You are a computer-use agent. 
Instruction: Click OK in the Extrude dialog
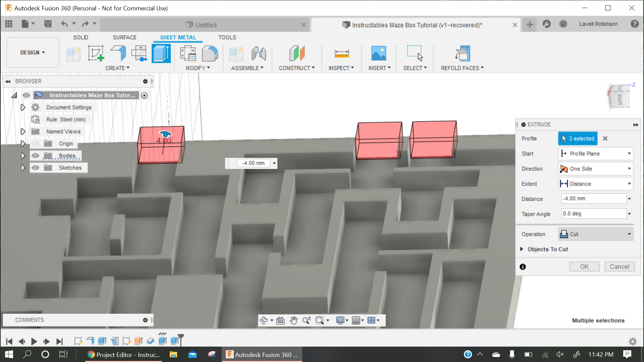(x=584, y=266)
